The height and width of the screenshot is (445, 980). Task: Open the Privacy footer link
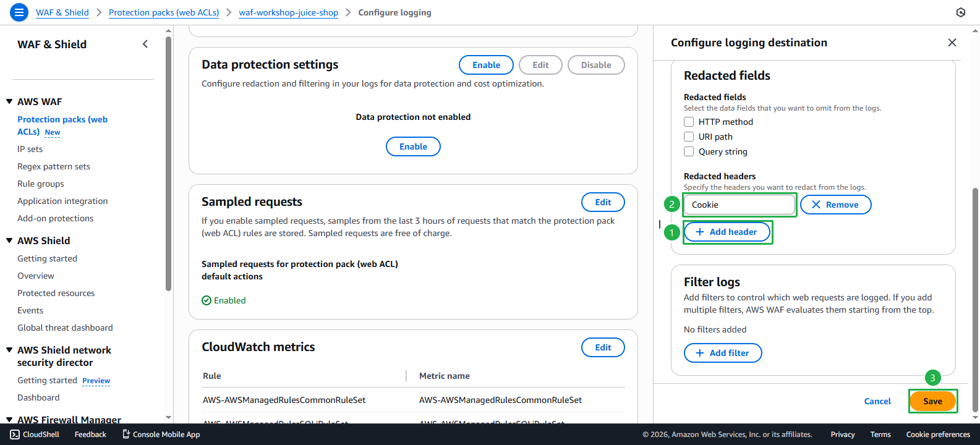[843, 434]
